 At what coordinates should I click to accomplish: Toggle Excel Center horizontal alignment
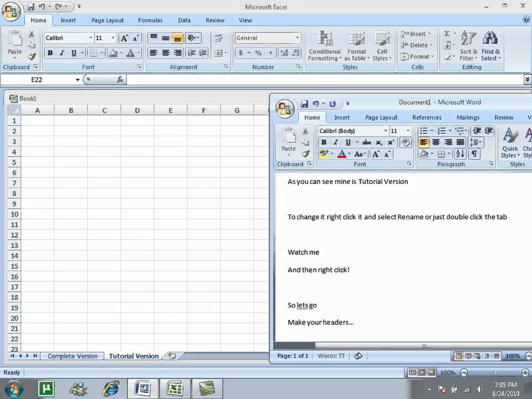click(166, 53)
